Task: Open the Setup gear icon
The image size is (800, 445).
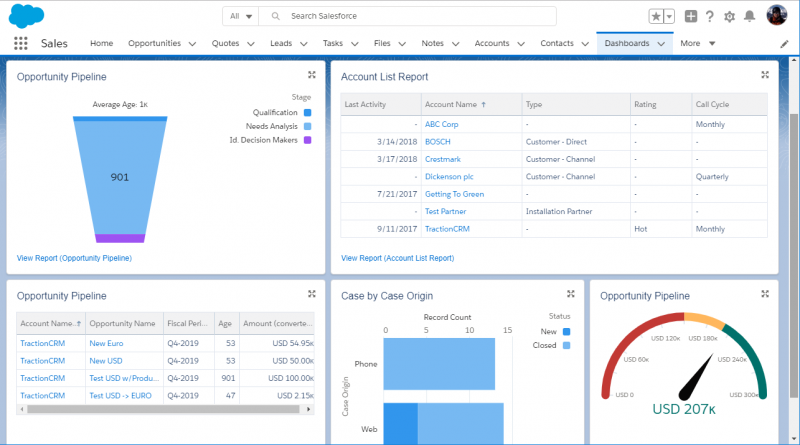Action: click(x=730, y=16)
